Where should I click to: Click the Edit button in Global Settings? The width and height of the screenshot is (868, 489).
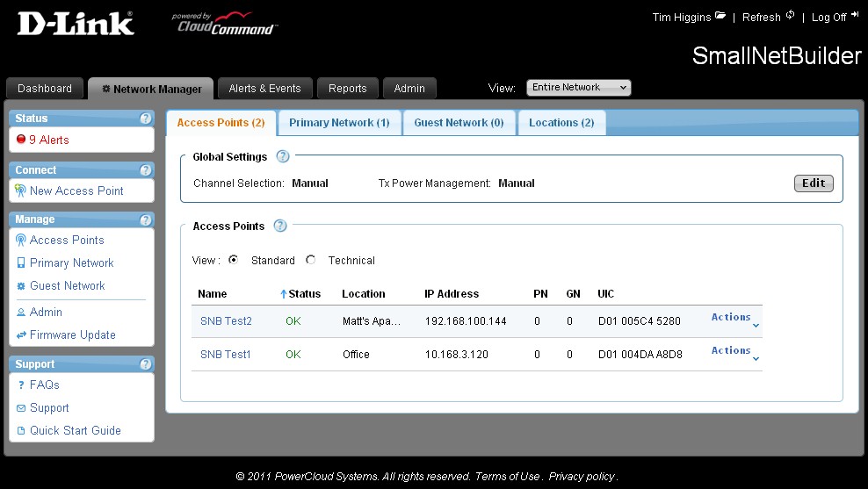click(814, 183)
